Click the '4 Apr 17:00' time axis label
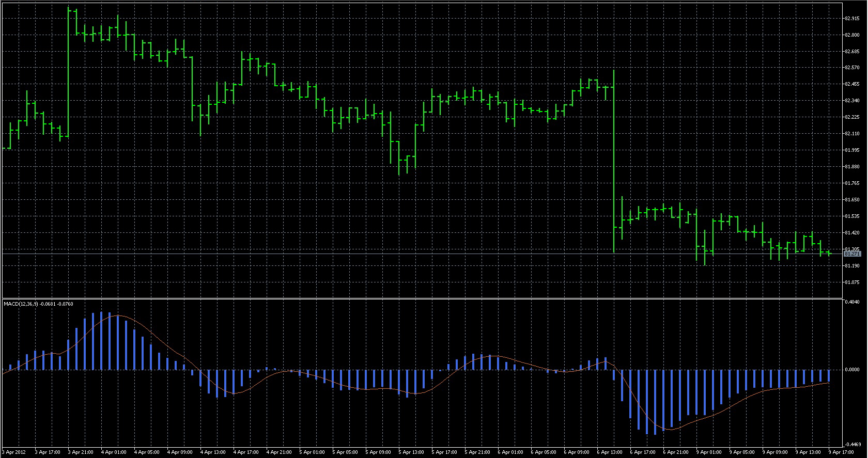 pyautogui.click(x=246, y=452)
